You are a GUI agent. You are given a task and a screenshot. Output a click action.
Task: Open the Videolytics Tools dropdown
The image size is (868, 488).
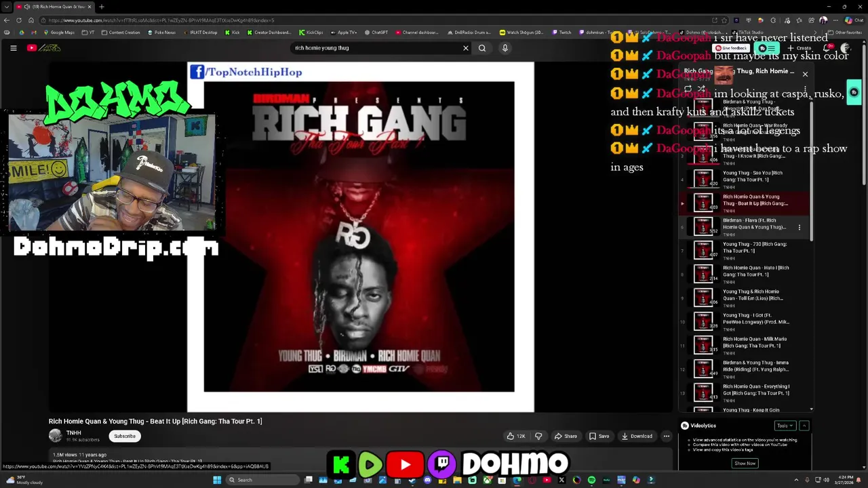785,426
